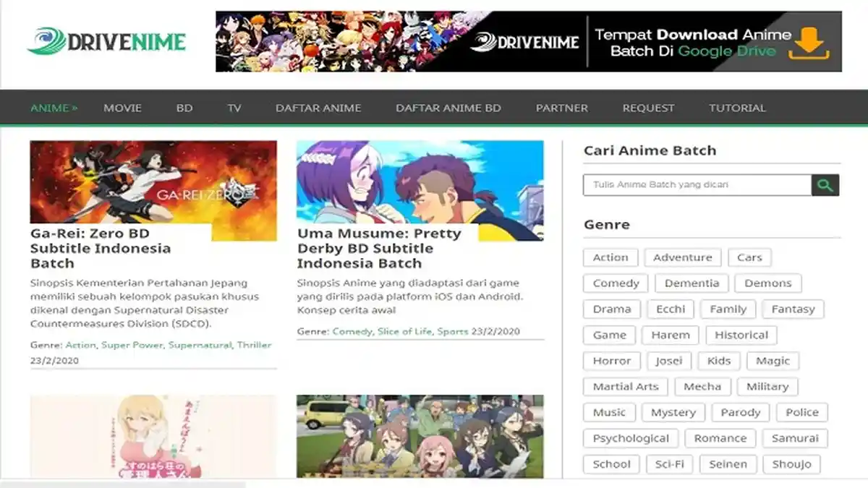Viewport: 868px width, 488px height.
Task: Select the Music genre tag
Action: (x=609, y=413)
